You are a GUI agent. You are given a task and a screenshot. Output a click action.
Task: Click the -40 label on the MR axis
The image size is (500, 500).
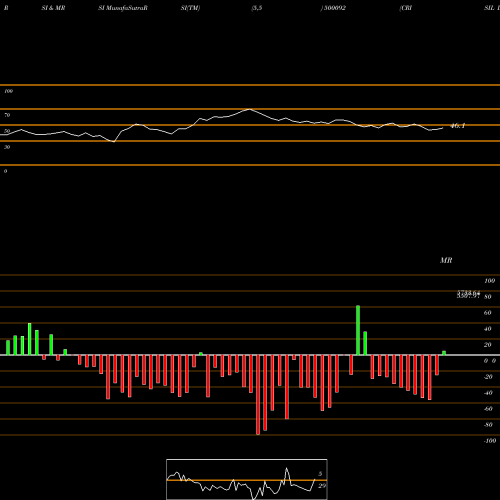488,393
